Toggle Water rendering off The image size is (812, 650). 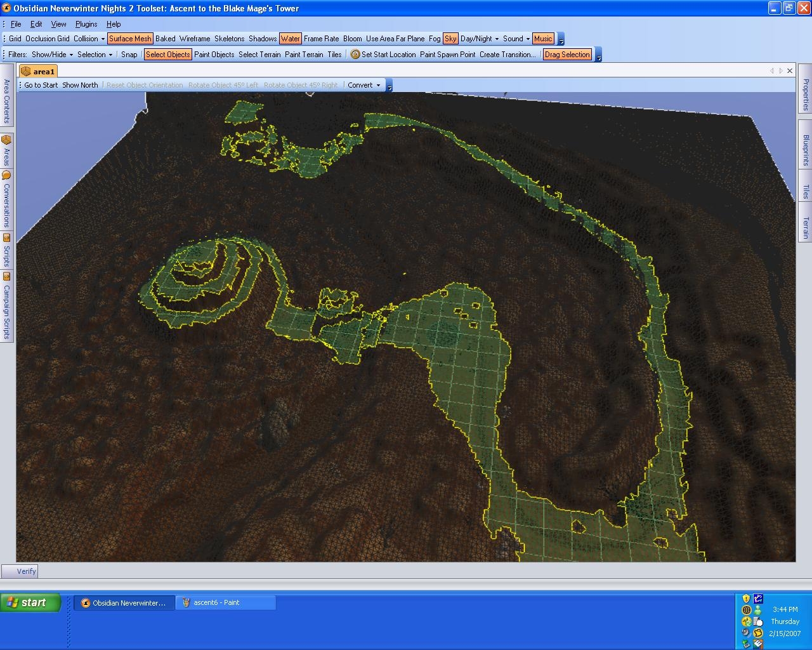coord(291,39)
